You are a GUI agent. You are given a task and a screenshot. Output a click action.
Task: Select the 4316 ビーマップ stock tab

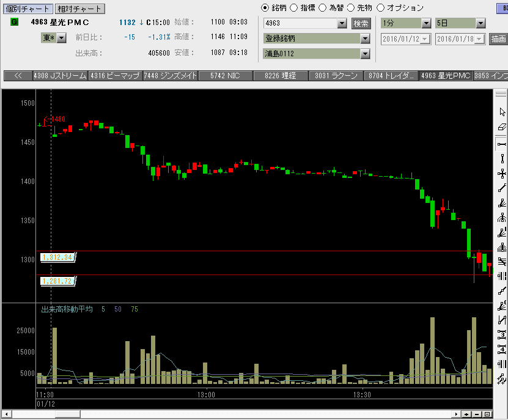(115, 76)
